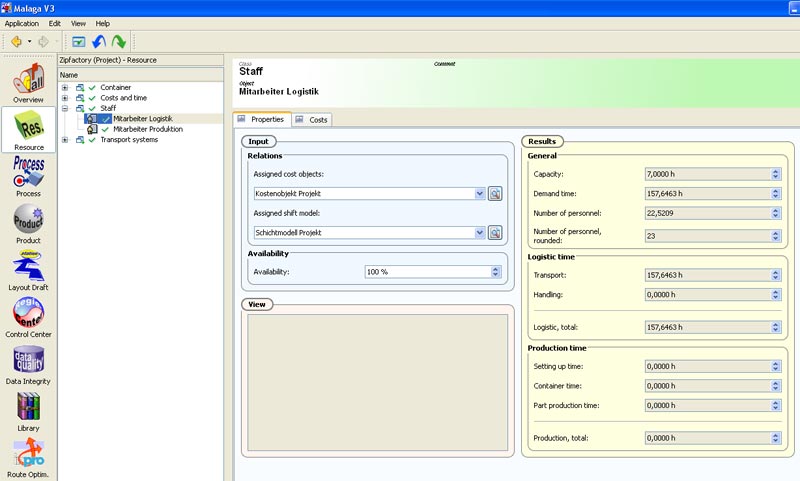
Task: Select Mitarbeiter Logistik in the tree
Action: click(x=143, y=119)
